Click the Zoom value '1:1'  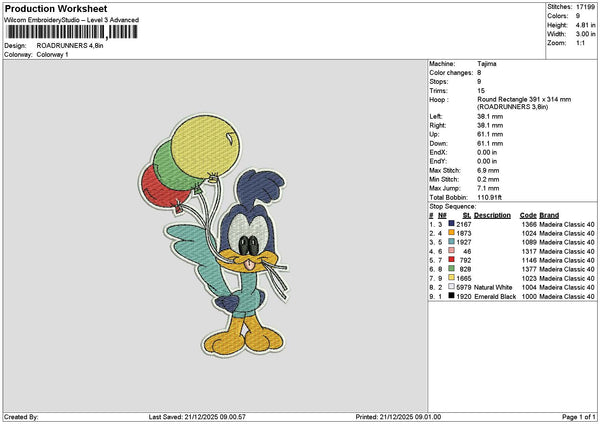point(580,43)
